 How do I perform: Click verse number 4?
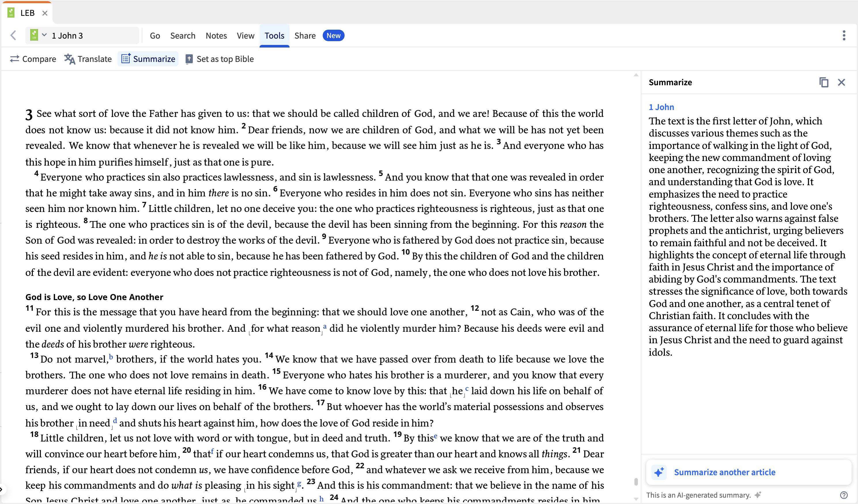36,174
